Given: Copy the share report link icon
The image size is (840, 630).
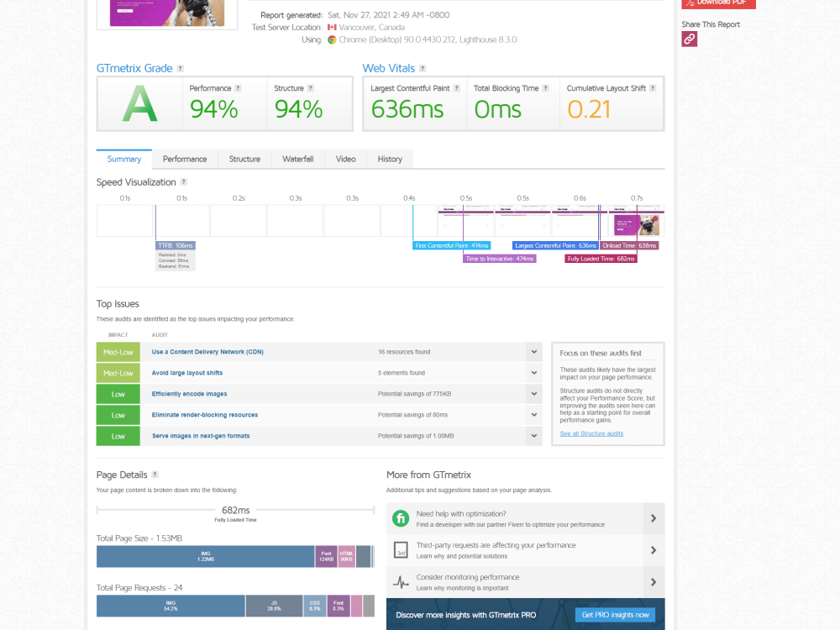Looking at the screenshot, I should (x=689, y=39).
